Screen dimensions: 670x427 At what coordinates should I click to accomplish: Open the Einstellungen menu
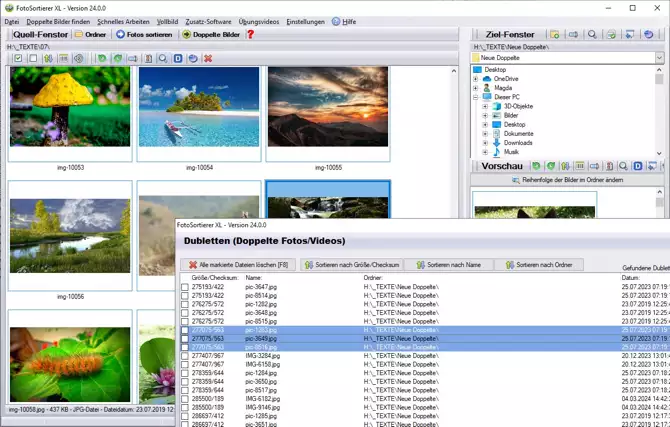pyautogui.click(x=305, y=21)
